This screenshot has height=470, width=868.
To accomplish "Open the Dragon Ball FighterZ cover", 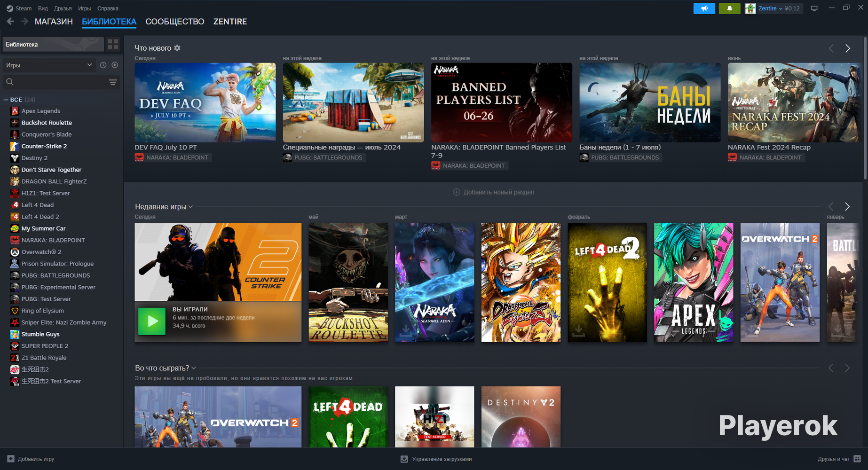I will [x=521, y=282].
